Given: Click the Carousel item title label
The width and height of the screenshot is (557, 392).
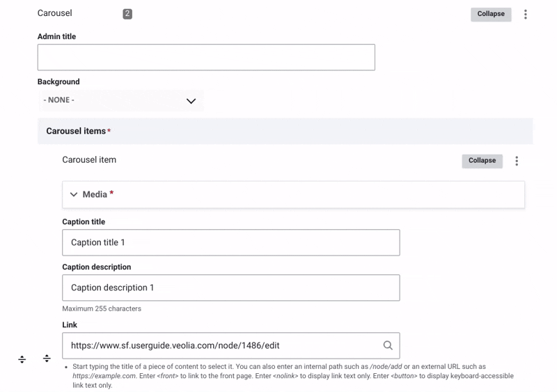Looking at the screenshot, I should [89, 159].
